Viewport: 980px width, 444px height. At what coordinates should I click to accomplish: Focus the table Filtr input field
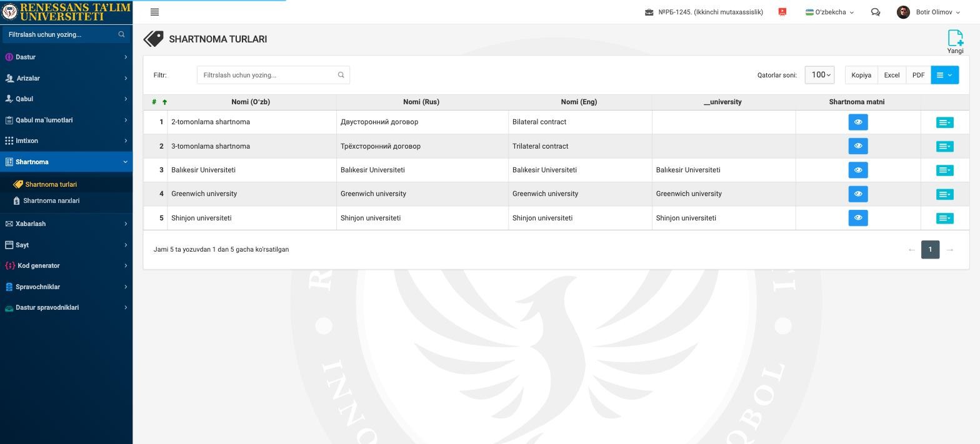273,75
